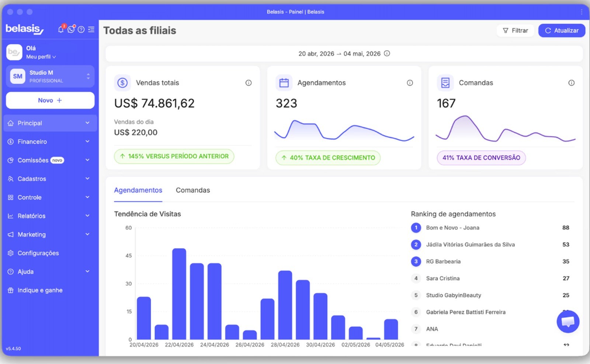
Task: Click the pie chart icon beside Comissões
Action: (x=11, y=160)
